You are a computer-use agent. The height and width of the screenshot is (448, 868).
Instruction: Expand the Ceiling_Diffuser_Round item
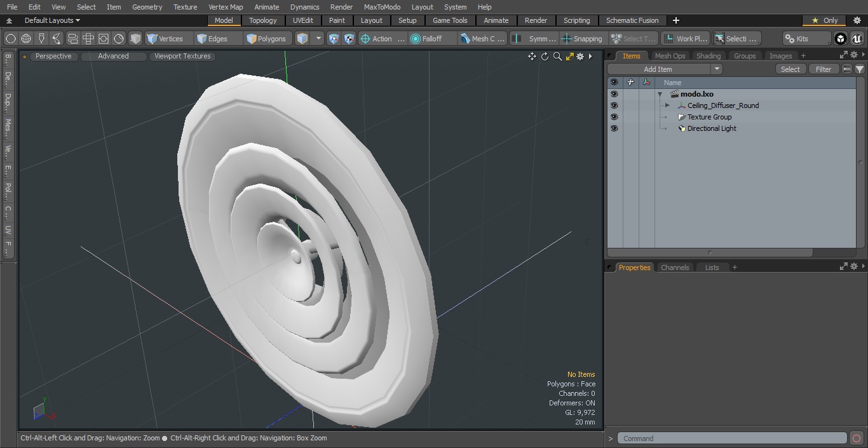(667, 105)
